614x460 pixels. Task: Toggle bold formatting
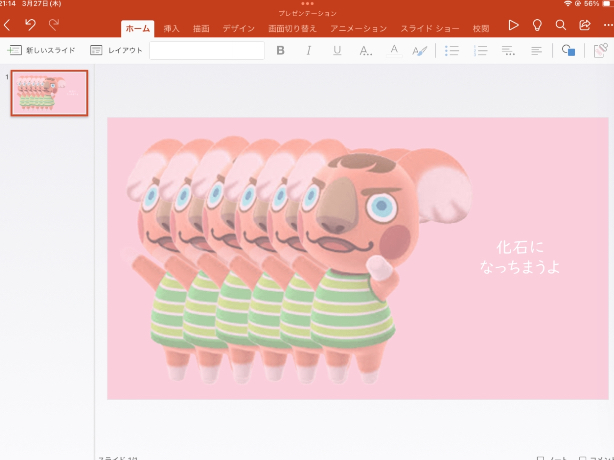tap(280, 51)
